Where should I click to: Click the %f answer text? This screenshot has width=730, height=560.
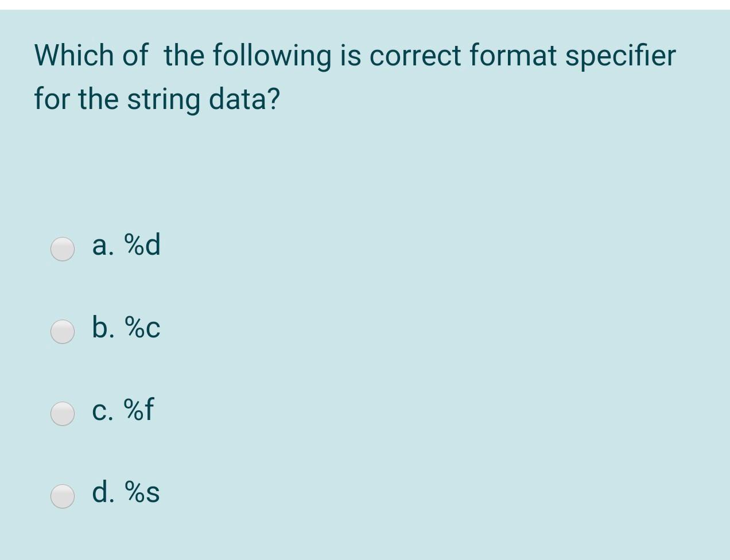(x=140, y=411)
